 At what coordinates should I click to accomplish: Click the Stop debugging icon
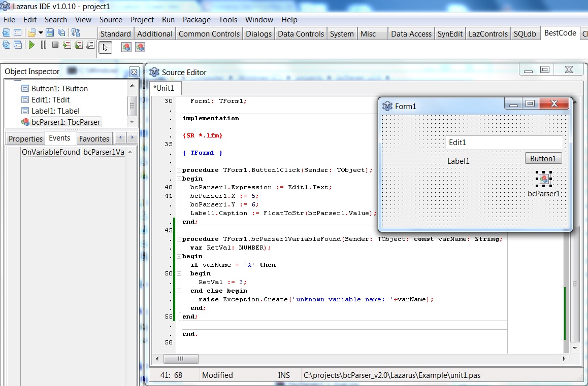55,45
